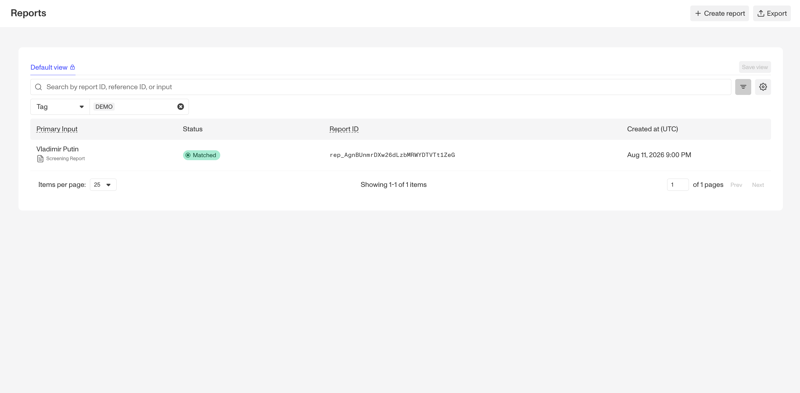Open the Vladimir Putin report row
800x393 pixels.
[401, 155]
